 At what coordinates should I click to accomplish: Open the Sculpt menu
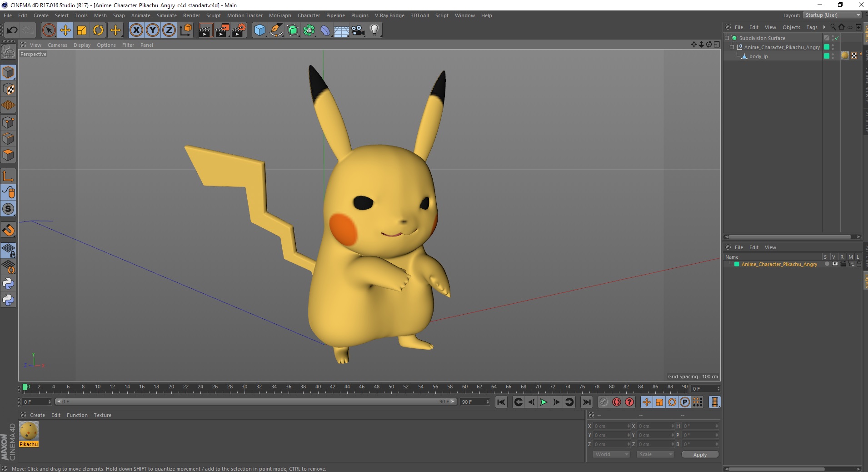pyautogui.click(x=213, y=15)
